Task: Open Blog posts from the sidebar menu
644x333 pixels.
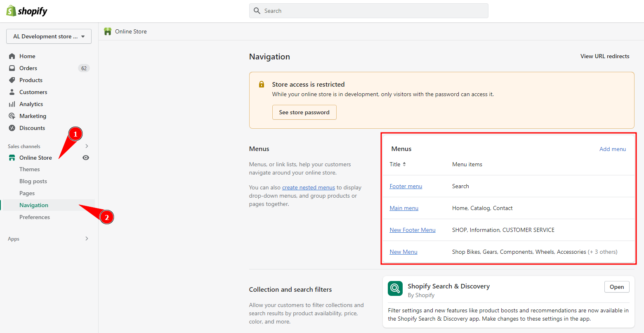Action: pyautogui.click(x=33, y=181)
